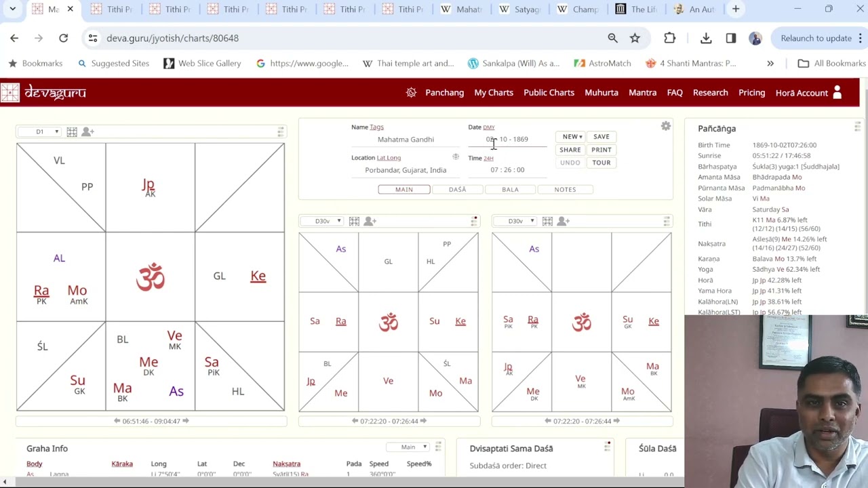
Task: Bookmark page with star icon
Action: pos(635,38)
